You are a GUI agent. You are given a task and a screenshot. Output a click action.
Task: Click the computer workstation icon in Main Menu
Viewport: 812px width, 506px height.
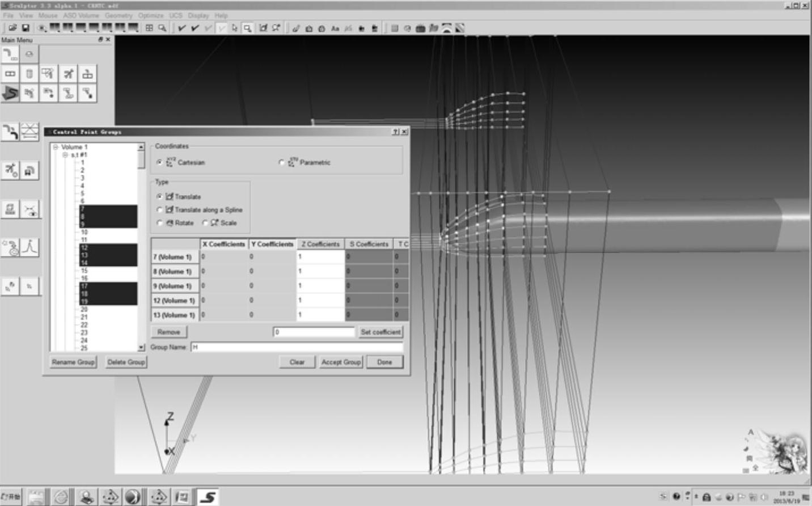click(10, 209)
